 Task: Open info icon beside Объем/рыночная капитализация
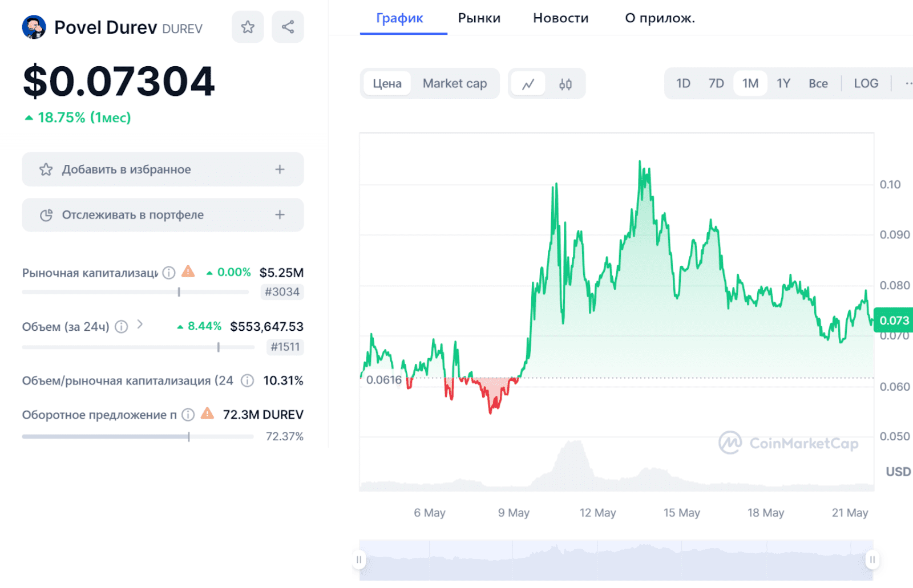tap(247, 380)
